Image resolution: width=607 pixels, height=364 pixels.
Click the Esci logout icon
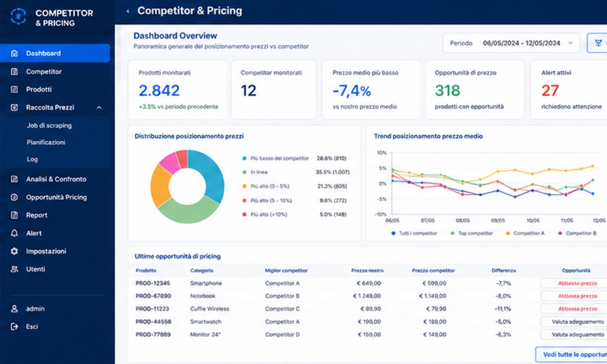pyautogui.click(x=14, y=326)
